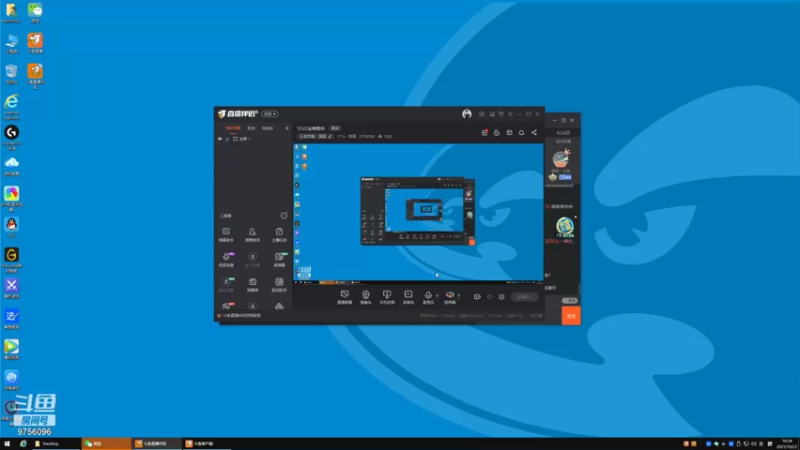Click the orange send button in the chat window

(x=571, y=316)
